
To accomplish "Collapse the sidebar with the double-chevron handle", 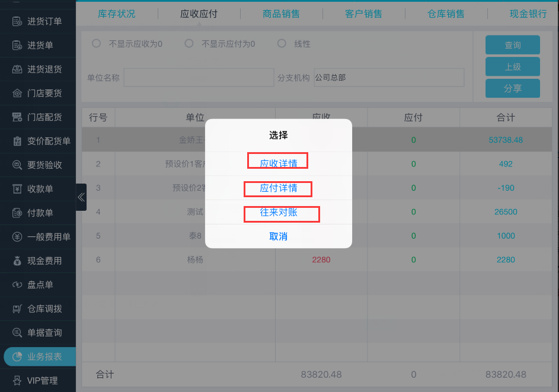I will coord(81,197).
